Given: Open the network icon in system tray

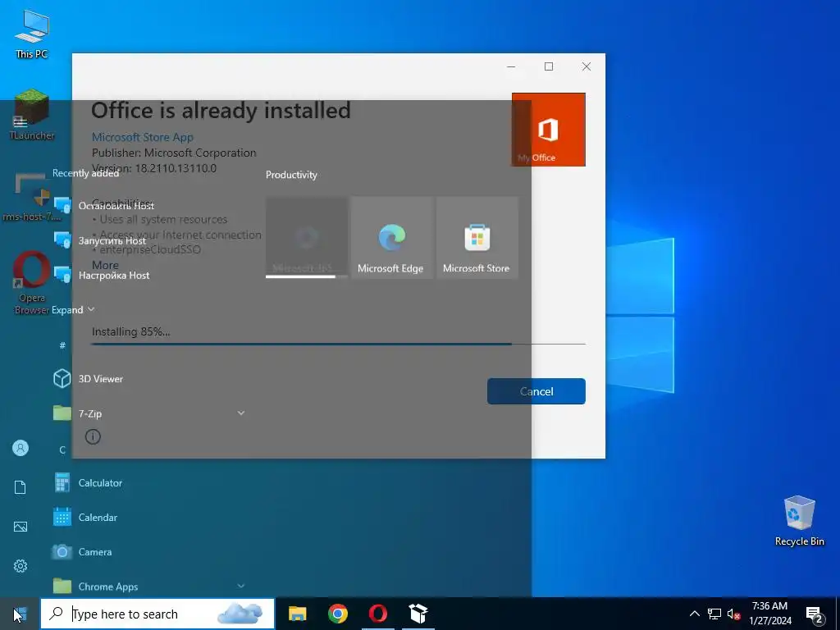Looking at the screenshot, I should click(x=714, y=614).
